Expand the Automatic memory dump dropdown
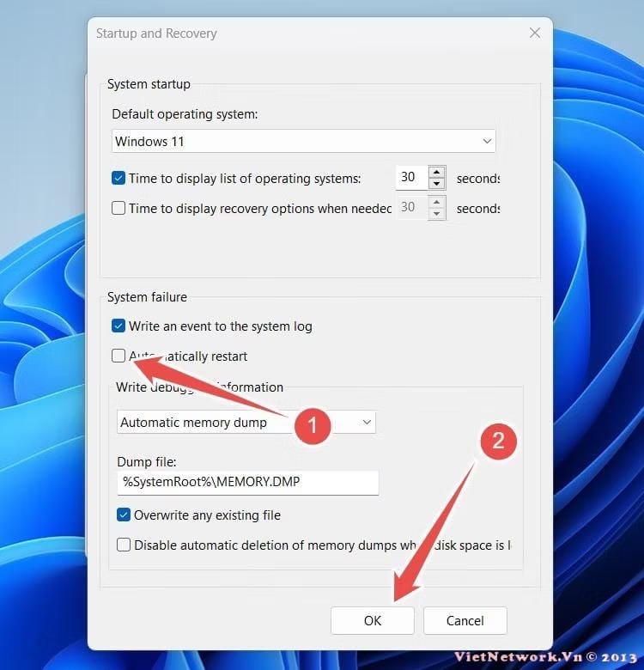 (367, 422)
